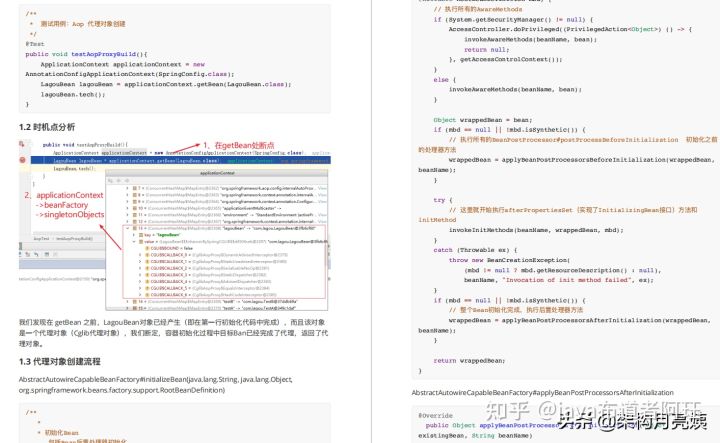
Task: Click the testAopProxyBuild() breadcrumb
Action: [74, 239]
